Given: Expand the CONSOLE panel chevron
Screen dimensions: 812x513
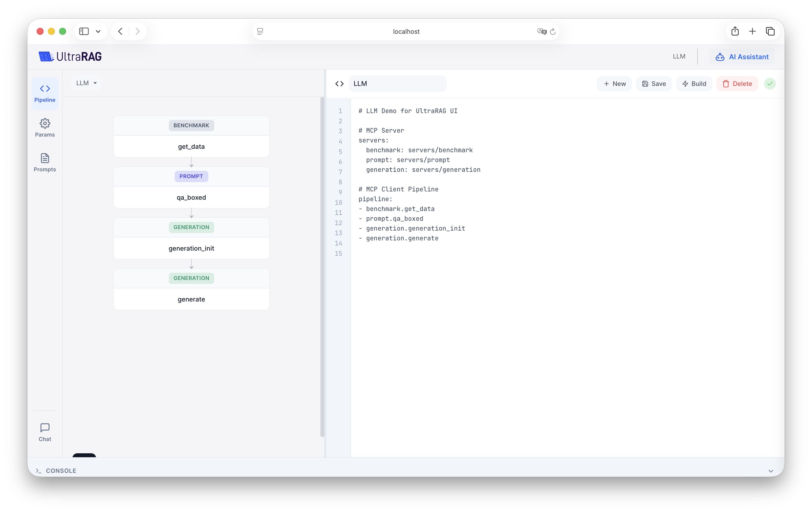Looking at the screenshot, I should click(770, 471).
